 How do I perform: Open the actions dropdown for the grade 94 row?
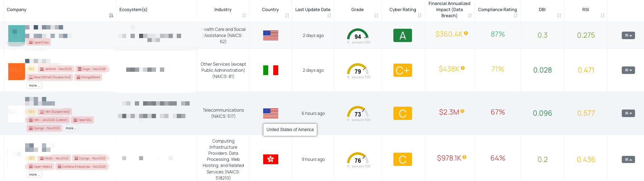coord(628,35)
